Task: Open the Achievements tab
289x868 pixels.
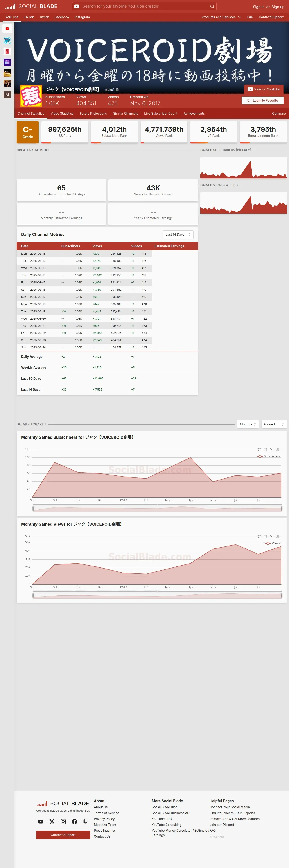Action: pos(194,114)
